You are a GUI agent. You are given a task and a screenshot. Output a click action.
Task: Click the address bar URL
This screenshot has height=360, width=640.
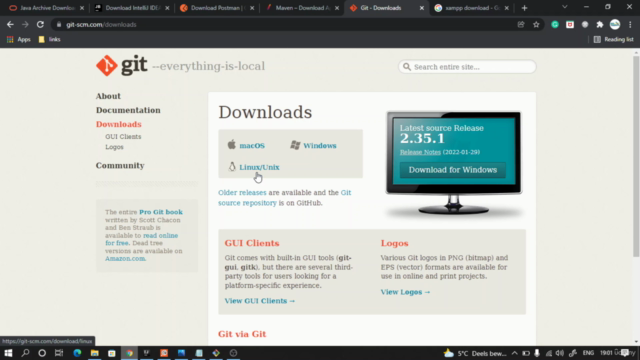click(101, 24)
